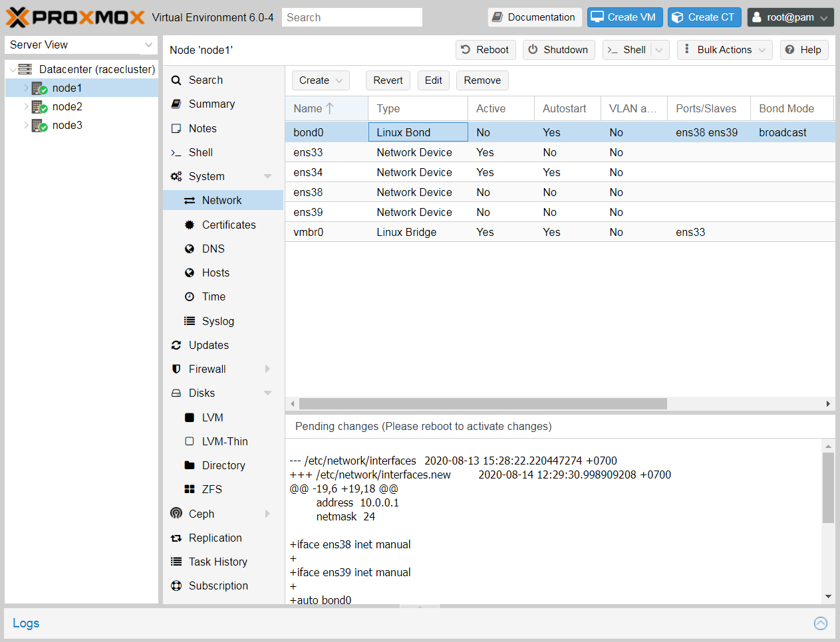Open the node Shell from side menu

click(223, 152)
